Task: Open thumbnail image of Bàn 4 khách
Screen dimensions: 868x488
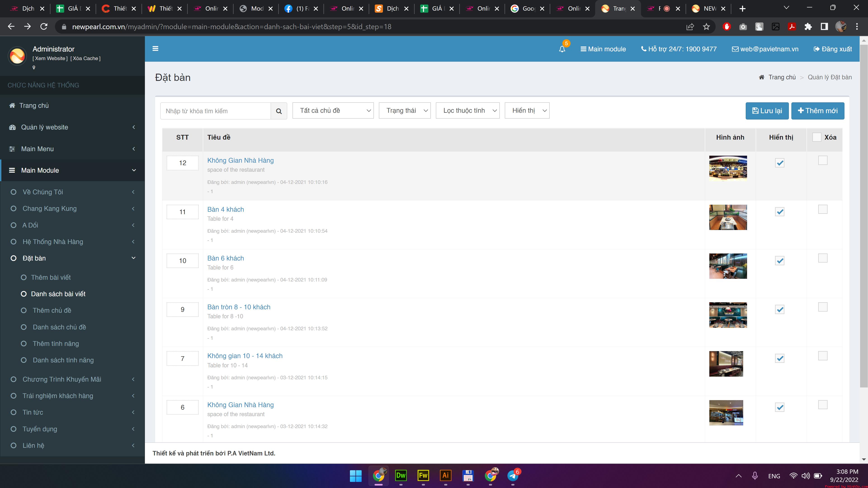Action: 728,217
